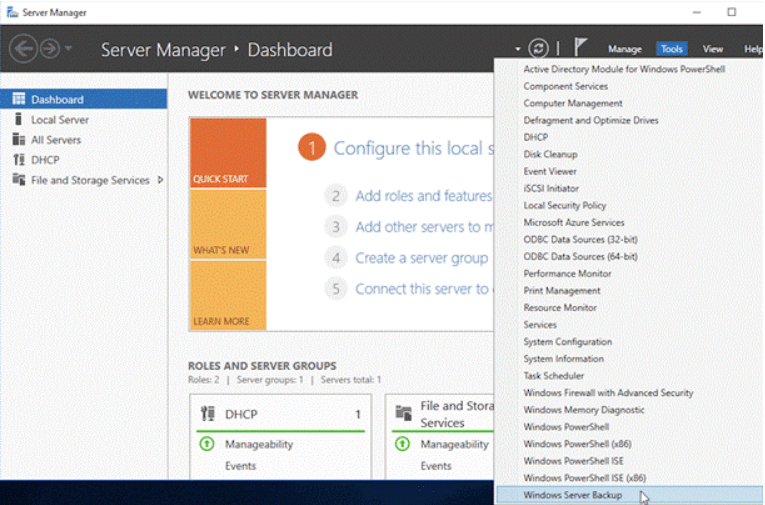The width and height of the screenshot is (765, 505).
Task: Click the refresh icon in header
Action: tap(539, 48)
